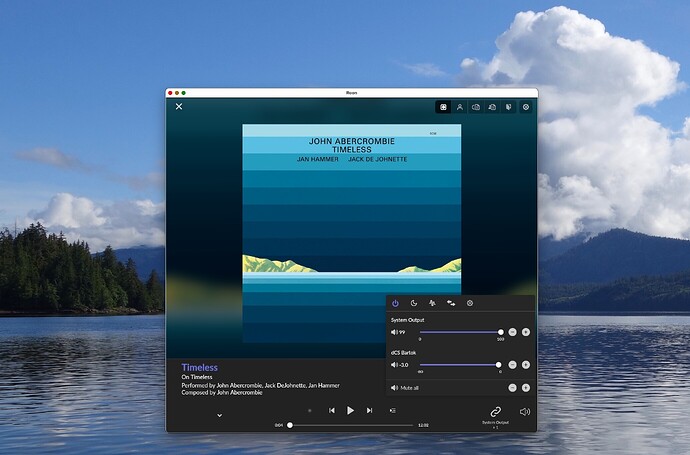This screenshot has width=690, height=455.
Task: Open the play queue icon
Action: 393,411
